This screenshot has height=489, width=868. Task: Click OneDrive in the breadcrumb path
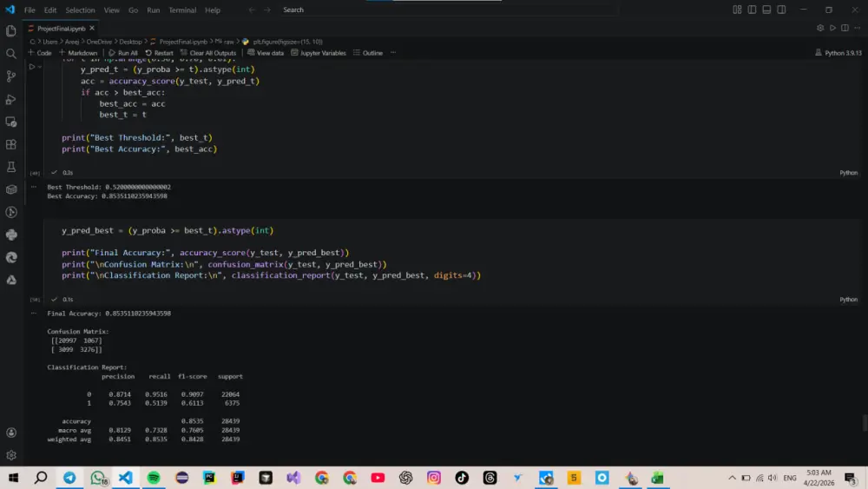point(99,42)
